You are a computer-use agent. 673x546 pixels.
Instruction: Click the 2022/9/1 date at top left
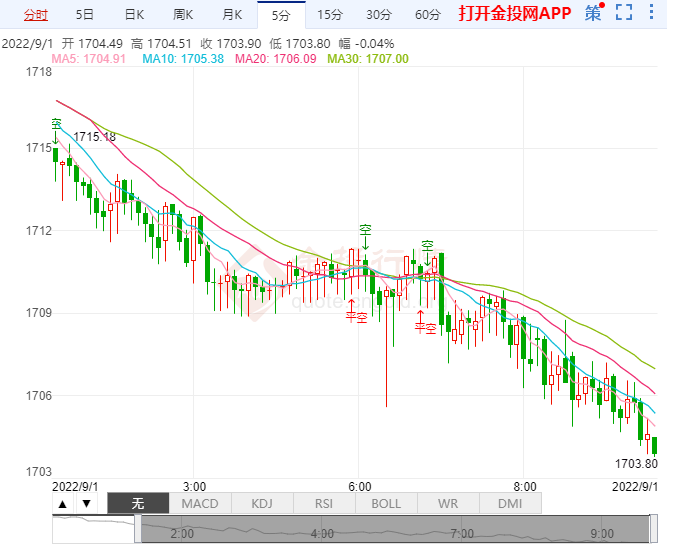(27, 44)
